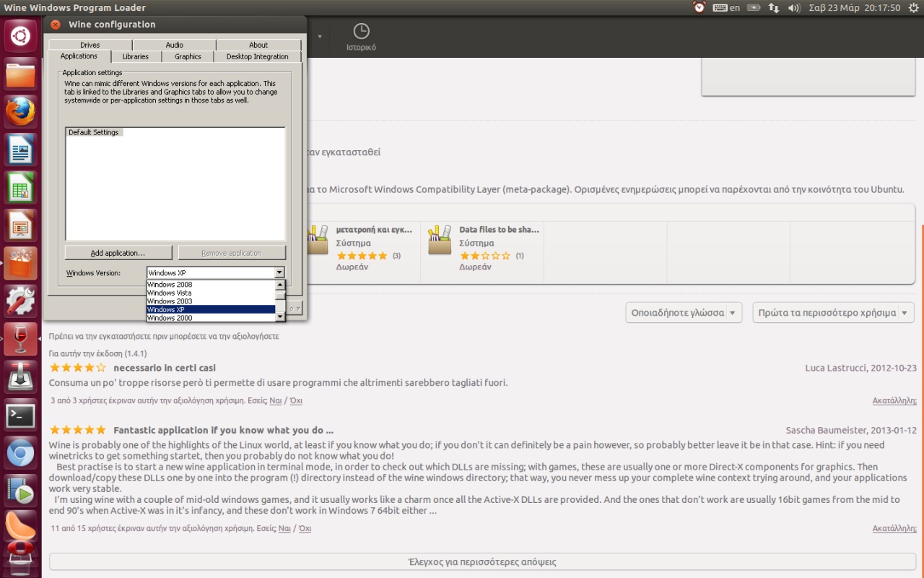Click the alarm clock indicator in top panel
Viewport: 924px width, 578px height.
pyautogui.click(x=699, y=7)
